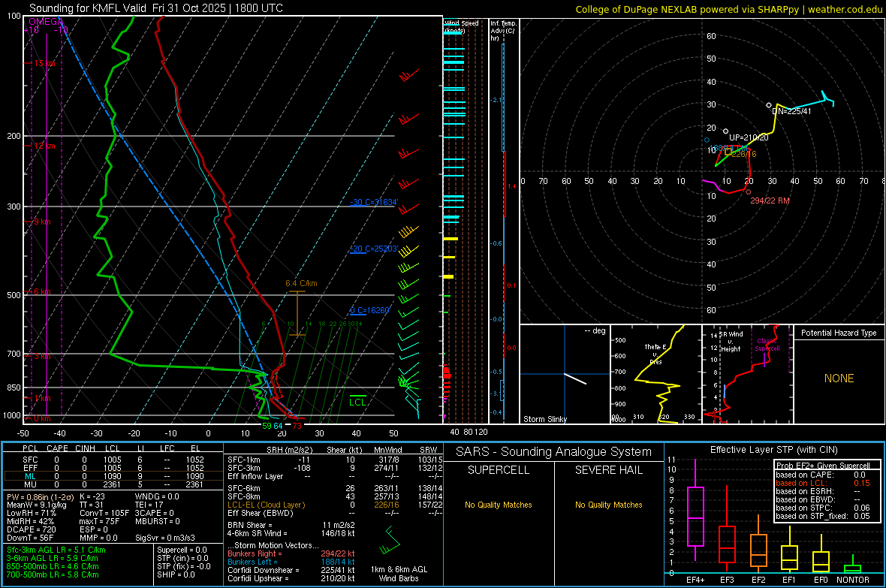Click No Quality Matches under SEVERE HAIL
This screenshot has width=886, height=588.
click(x=608, y=505)
